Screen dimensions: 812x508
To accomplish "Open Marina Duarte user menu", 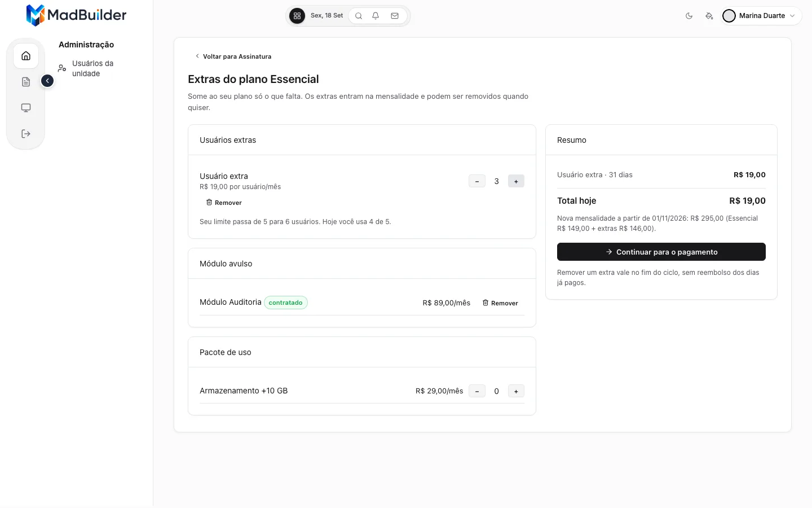I will (x=761, y=16).
